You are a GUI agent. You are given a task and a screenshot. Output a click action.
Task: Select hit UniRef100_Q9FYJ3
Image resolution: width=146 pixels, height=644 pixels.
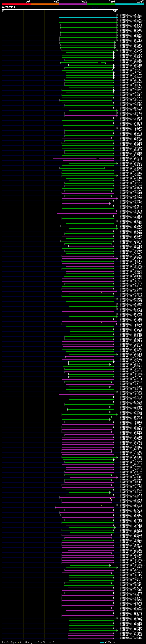(131, 32)
